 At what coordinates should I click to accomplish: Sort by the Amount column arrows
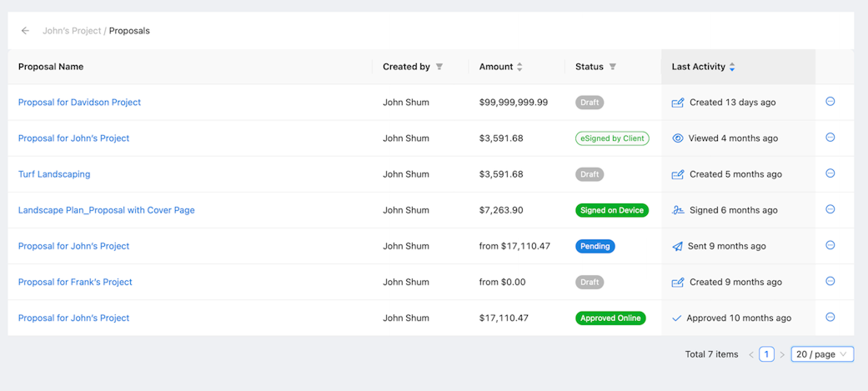519,67
